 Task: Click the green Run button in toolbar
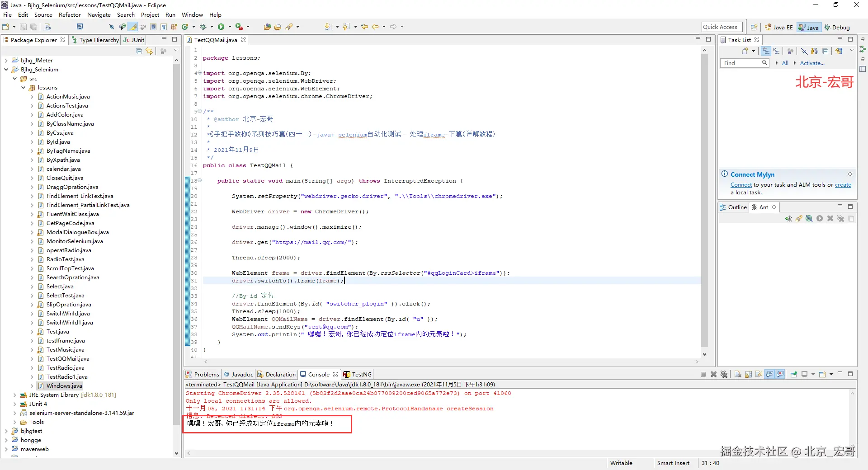(221, 27)
